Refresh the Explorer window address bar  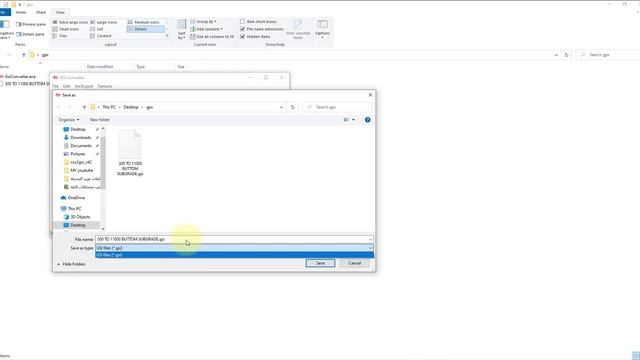(566, 55)
